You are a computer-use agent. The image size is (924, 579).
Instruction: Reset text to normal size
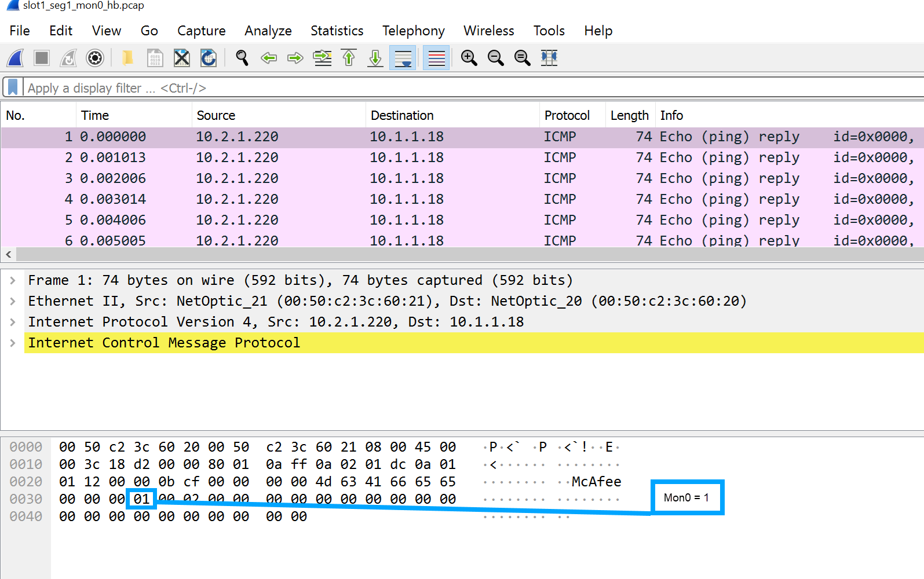(x=522, y=58)
